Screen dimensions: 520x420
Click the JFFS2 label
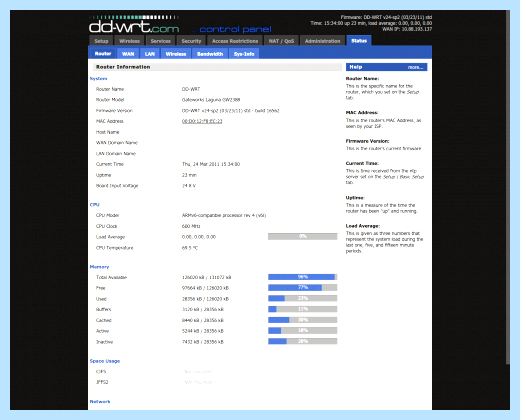click(x=102, y=382)
